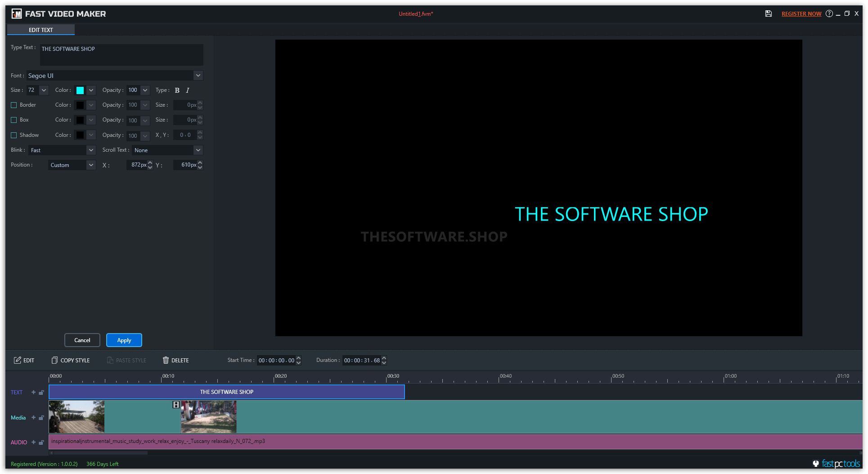Add item to the TEXT track
This screenshot has height=474, width=868.
tap(33, 393)
